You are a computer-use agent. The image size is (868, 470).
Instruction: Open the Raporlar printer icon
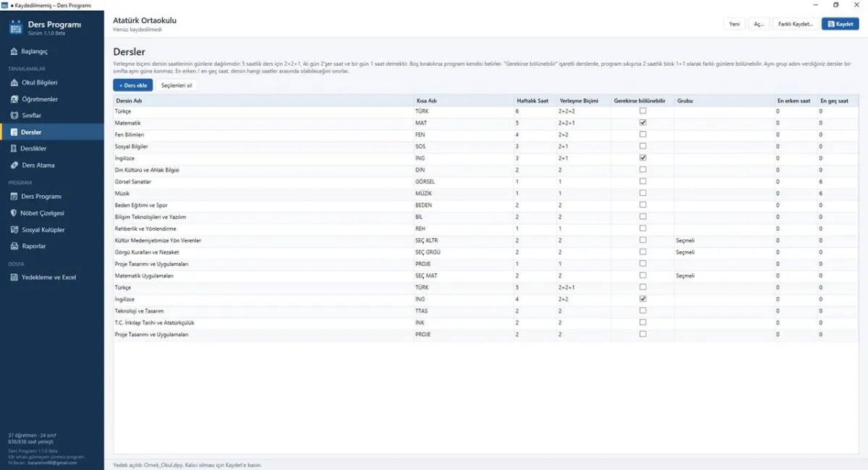coord(14,247)
